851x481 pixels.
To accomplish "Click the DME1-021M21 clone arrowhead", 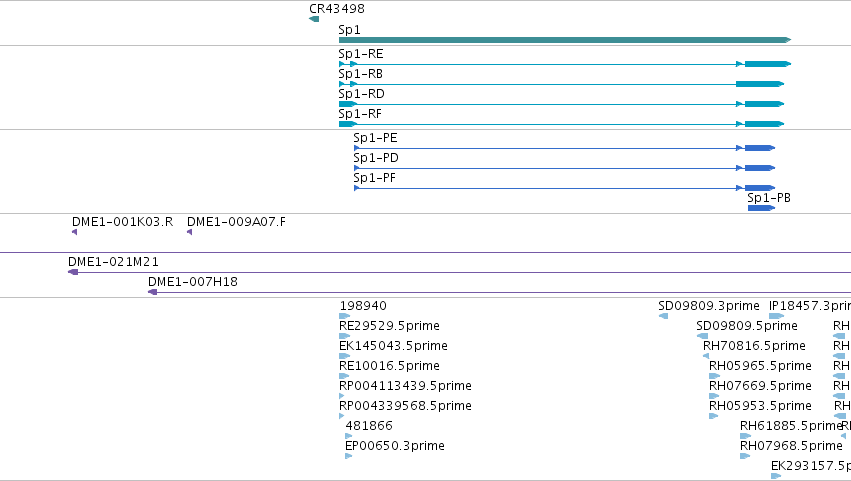I will pyautogui.click(x=73, y=273).
